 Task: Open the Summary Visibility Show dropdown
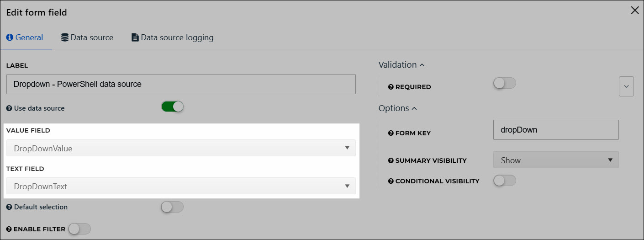click(556, 160)
